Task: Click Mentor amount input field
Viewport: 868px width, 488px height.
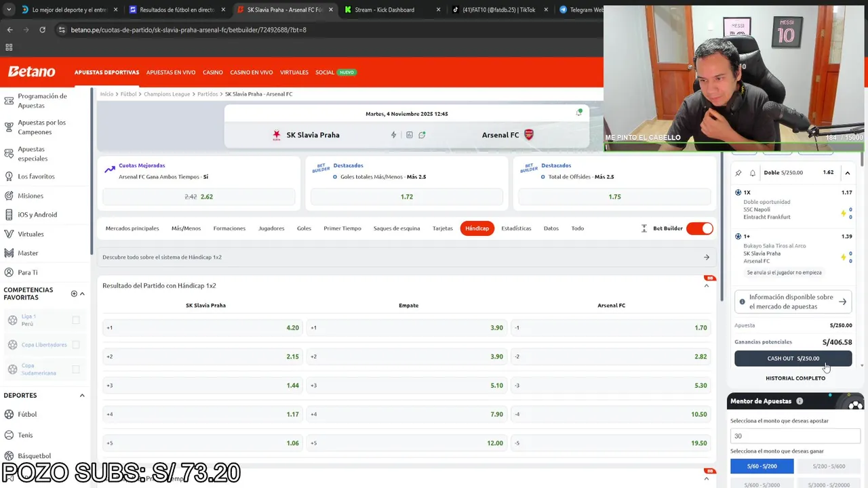Action: click(x=795, y=436)
